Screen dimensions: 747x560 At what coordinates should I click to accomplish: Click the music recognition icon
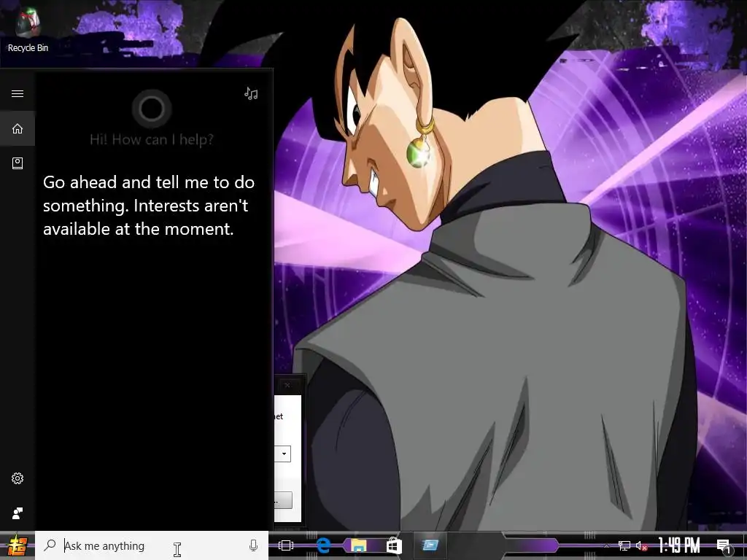tap(251, 93)
